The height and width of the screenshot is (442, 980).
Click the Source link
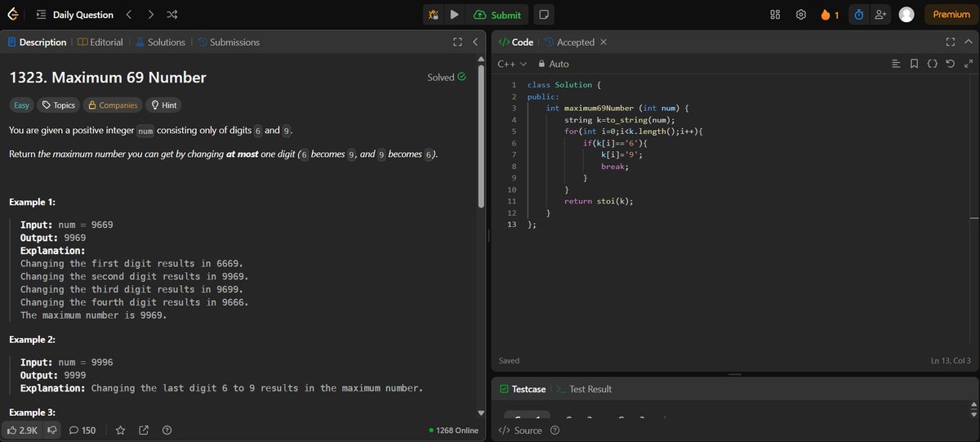tap(520, 431)
